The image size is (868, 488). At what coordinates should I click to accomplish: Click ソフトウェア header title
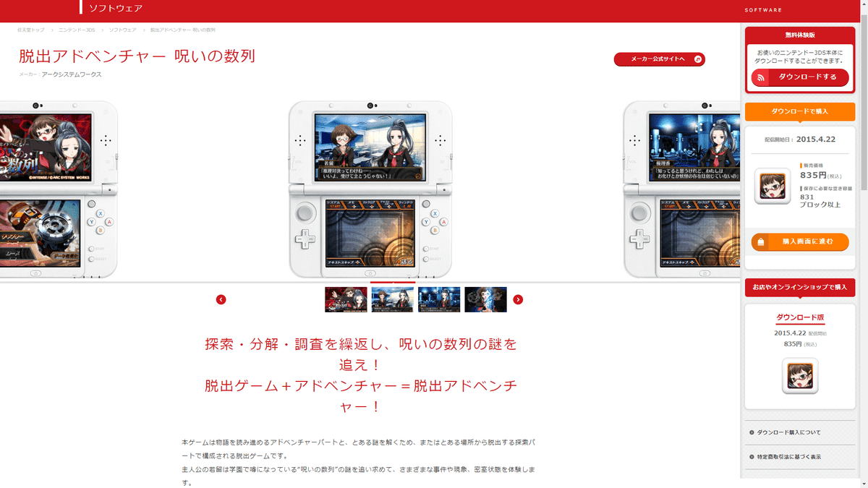(116, 9)
